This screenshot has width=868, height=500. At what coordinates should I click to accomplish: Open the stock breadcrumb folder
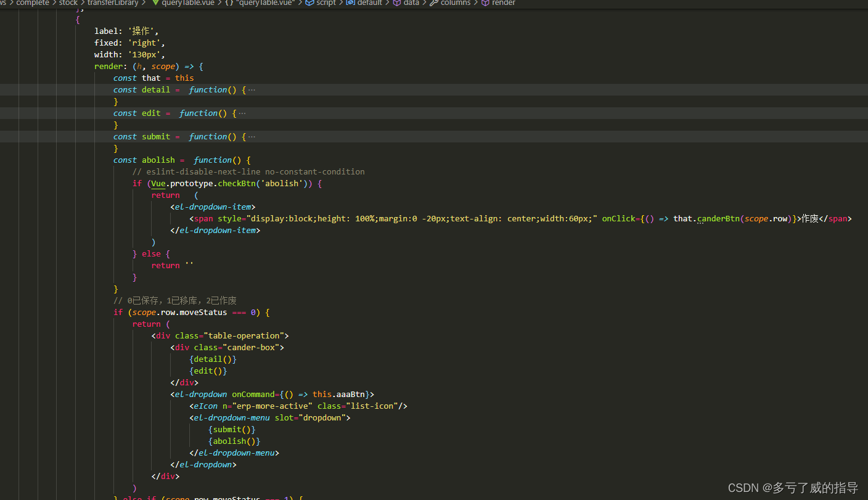coord(68,3)
